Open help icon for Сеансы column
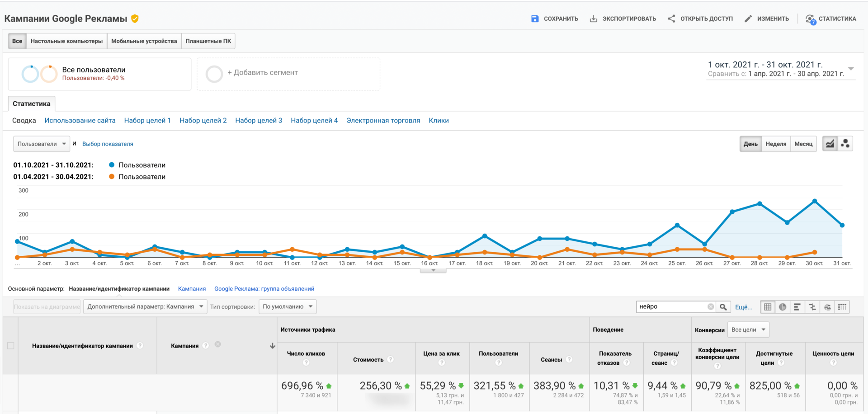Screen dimensions: 868x414 pos(569,360)
